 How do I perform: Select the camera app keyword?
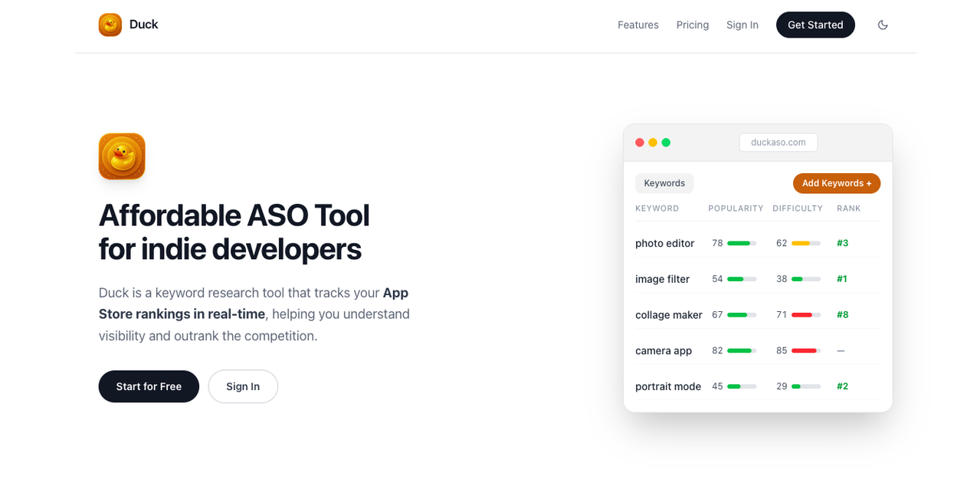pos(664,350)
